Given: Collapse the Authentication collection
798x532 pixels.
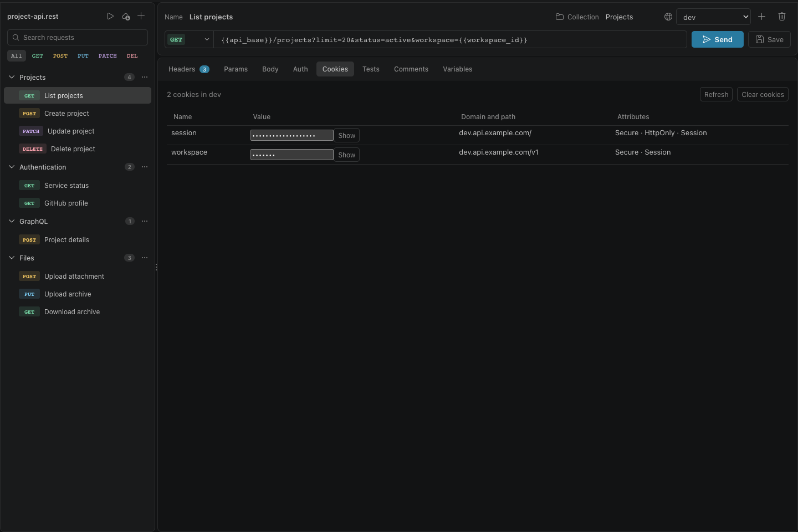Looking at the screenshot, I should click(x=12, y=167).
